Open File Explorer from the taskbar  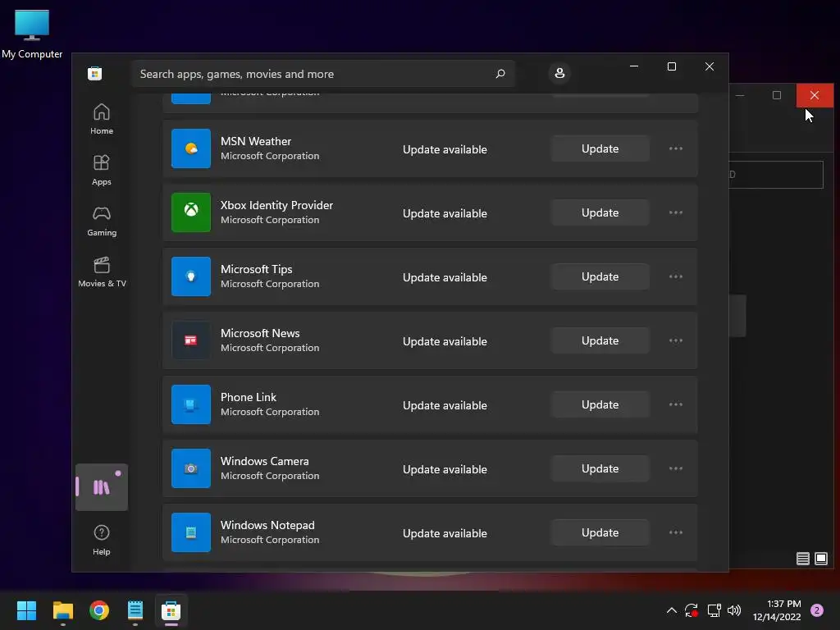pos(62,610)
